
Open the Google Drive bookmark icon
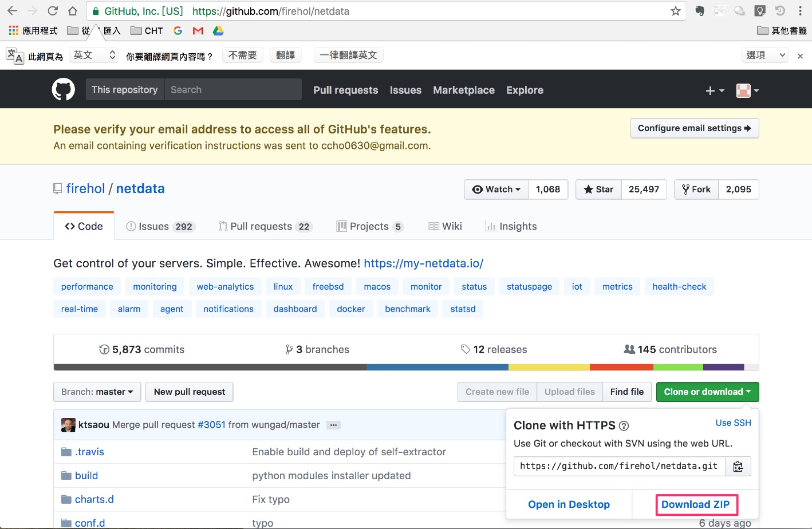click(x=218, y=30)
